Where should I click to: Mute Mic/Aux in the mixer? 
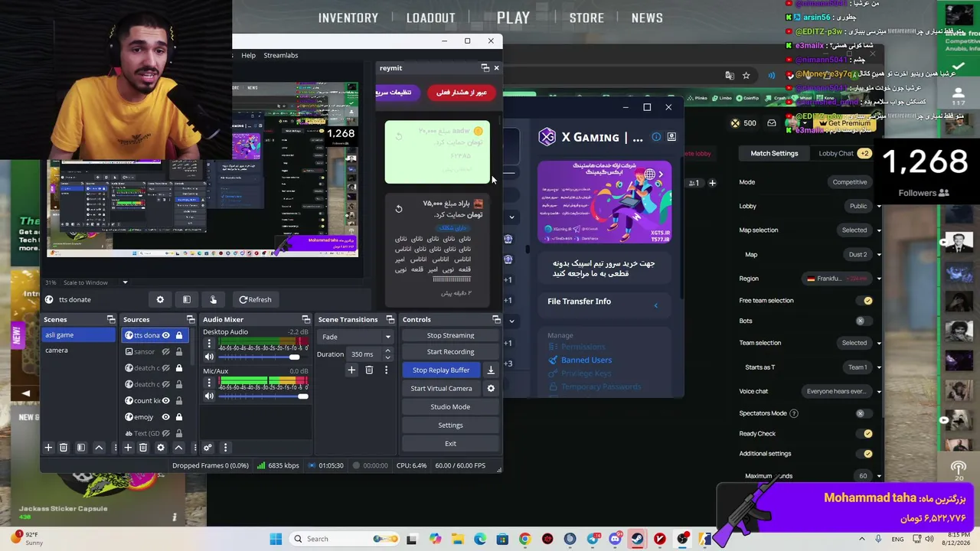click(209, 396)
